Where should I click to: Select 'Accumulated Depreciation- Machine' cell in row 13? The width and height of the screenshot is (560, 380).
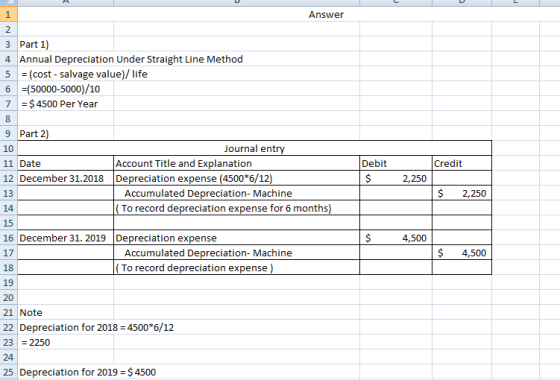pos(236,193)
